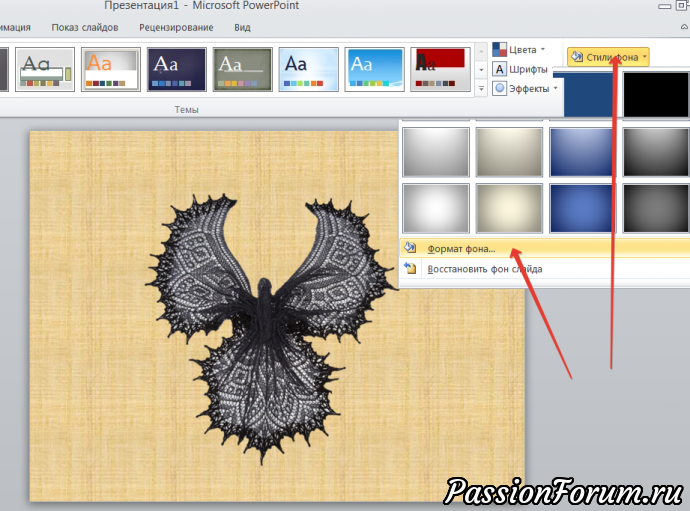Screen dimensions: 690x511
Task: Pick the light blue gradient Aa theme
Action: [308, 69]
